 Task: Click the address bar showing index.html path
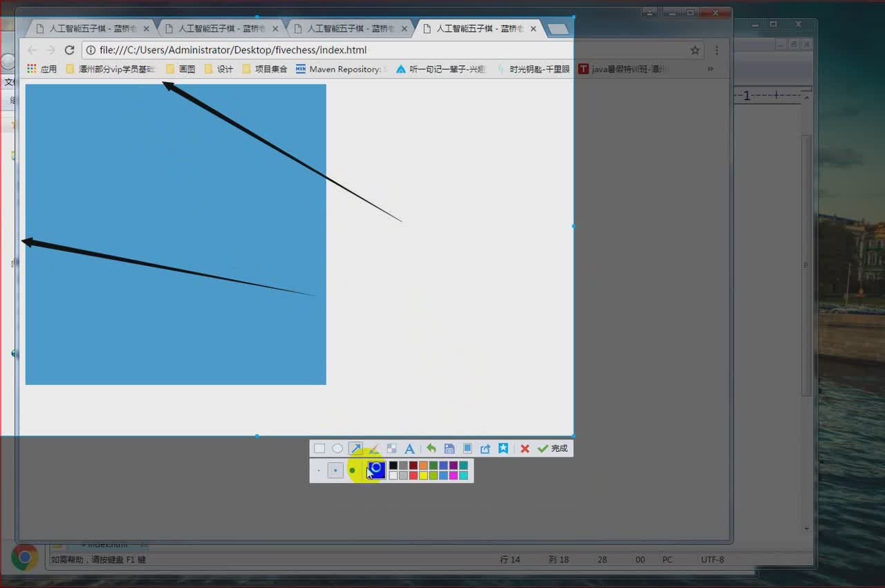point(392,50)
